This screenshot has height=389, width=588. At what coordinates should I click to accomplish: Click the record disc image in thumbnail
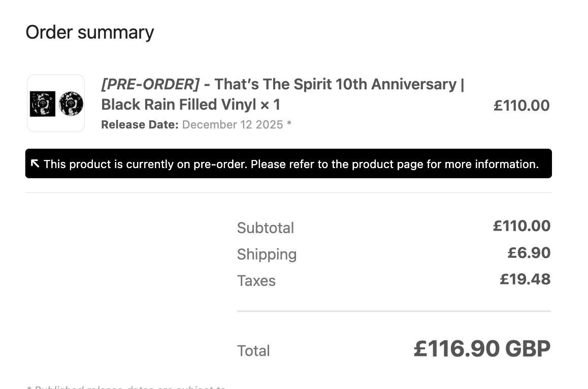coord(71,104)
